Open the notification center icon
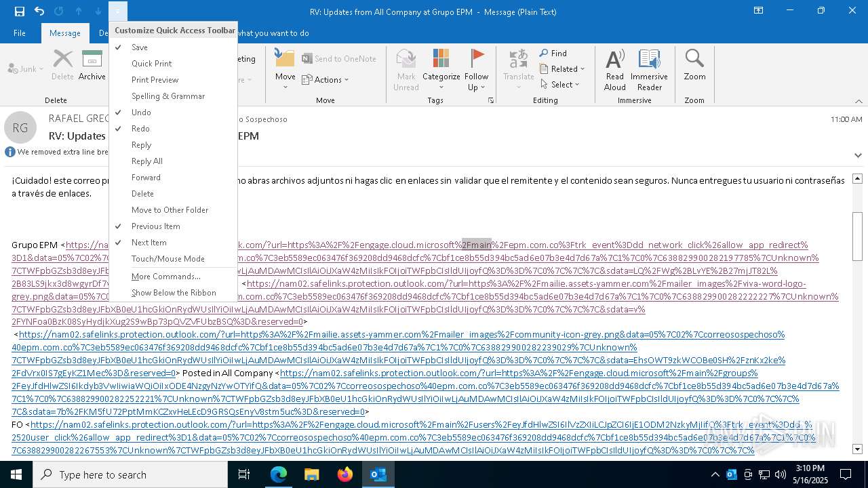Image resolution: width=868 pixels, height=488 pixels. tap(846, 474)
